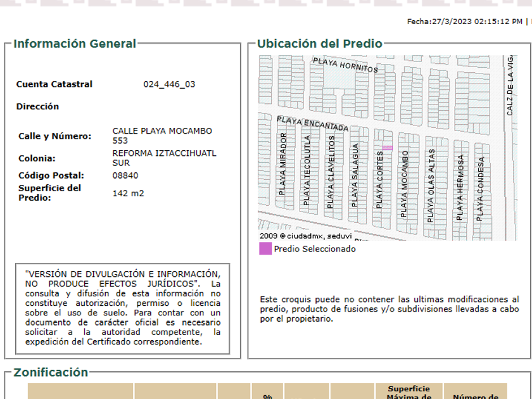Click PLAYA ENCANTADA street label on map
Viewport: 532px width, 399px height.
(x=312, y=124)
